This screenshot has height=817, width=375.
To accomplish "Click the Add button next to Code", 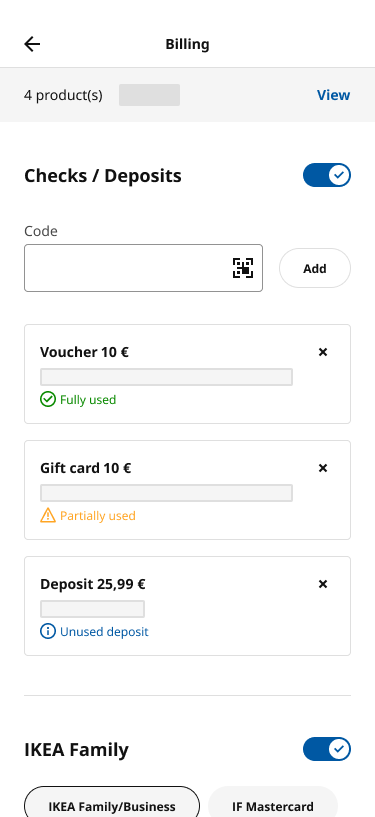I will click(x=315, y=268).
